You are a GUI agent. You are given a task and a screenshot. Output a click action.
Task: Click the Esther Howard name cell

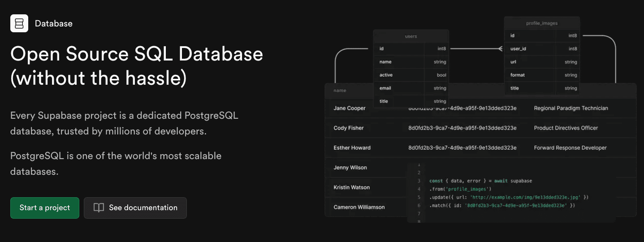coord(352,147)
